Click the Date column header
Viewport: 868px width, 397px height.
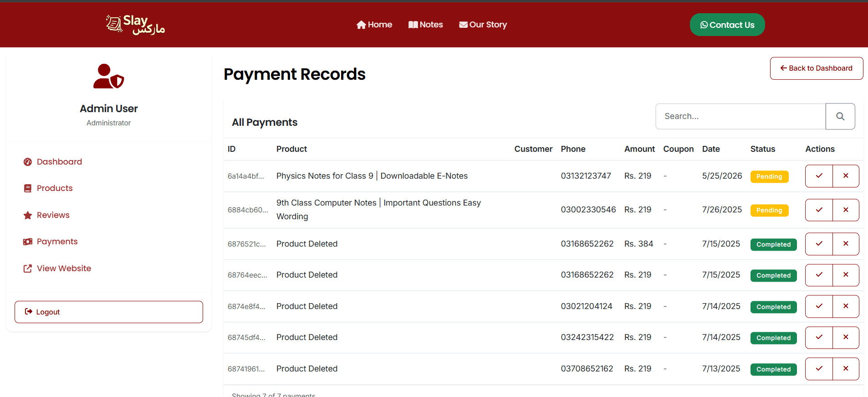(711, 149)
